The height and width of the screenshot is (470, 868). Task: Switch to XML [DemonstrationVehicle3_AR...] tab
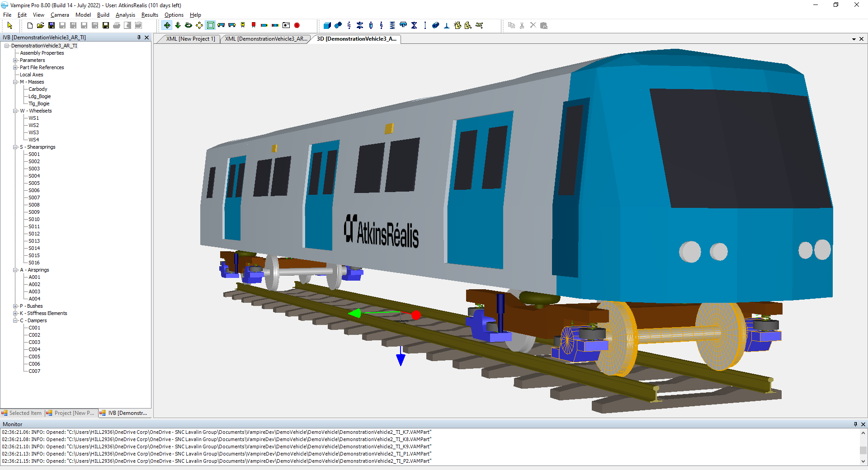(x=266, y=39)
